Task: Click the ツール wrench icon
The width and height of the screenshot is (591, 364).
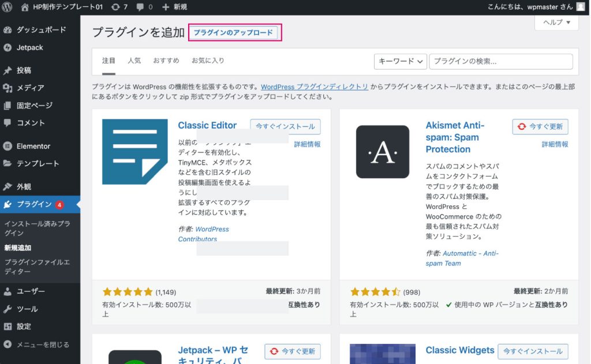Action: [8, 309]
